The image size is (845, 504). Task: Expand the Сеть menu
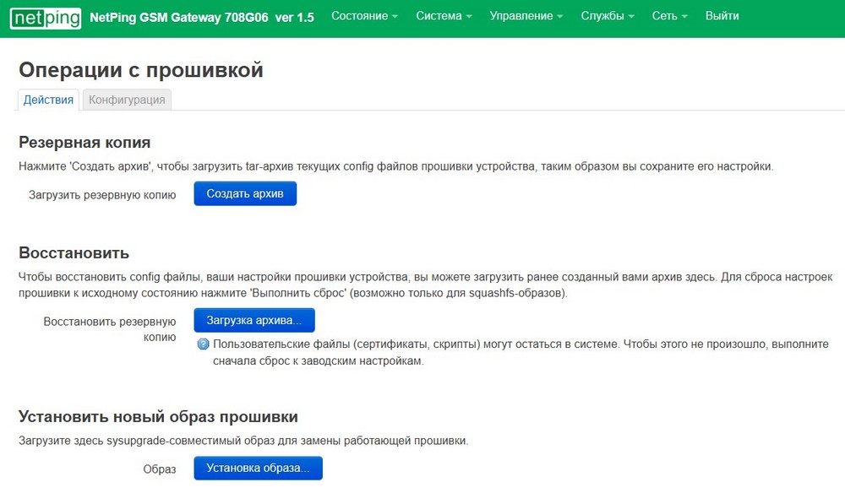(x=669, y=16)
